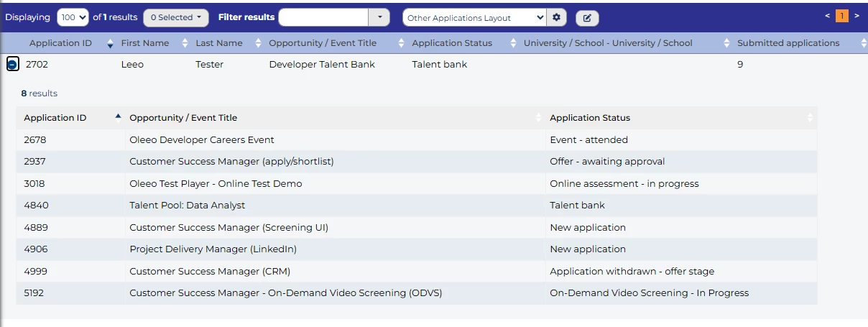Click the Submitted applications column header

pyautogui.click(x=788, y=43)
